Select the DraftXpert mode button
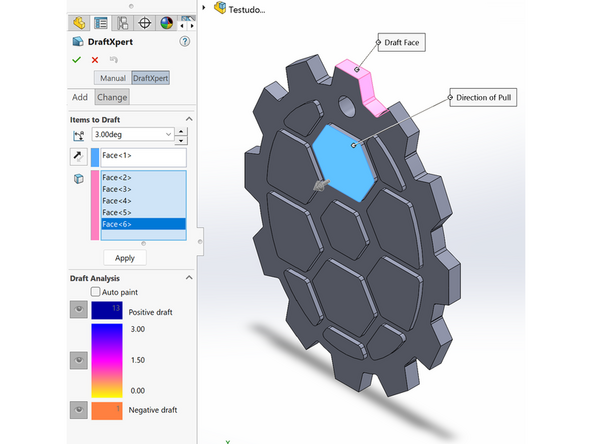 tap(150, 78)
